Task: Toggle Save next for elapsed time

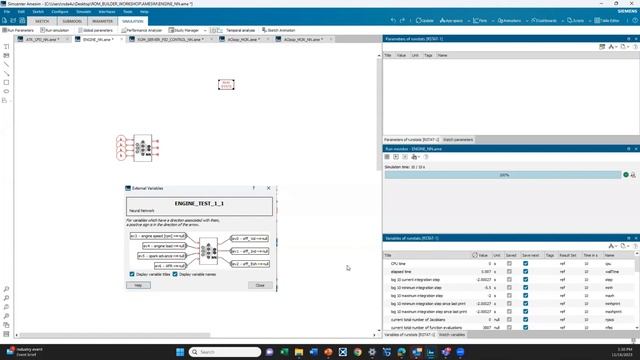Action: 525,271
